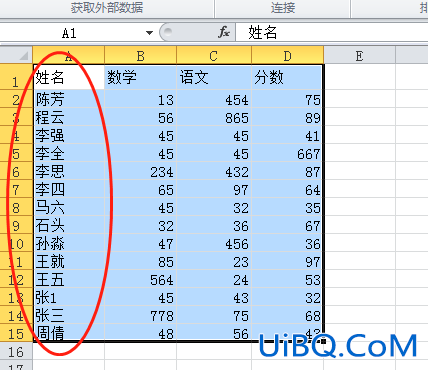Click the 数学 value 778
Image resolution: width=428 pixels, height=370 pixels.
coord(141,315)
